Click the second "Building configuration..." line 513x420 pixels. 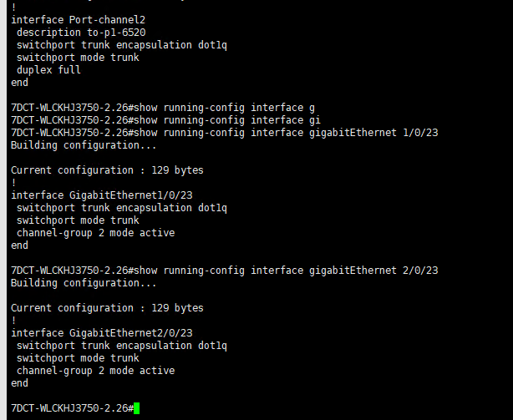click(84, 283)
